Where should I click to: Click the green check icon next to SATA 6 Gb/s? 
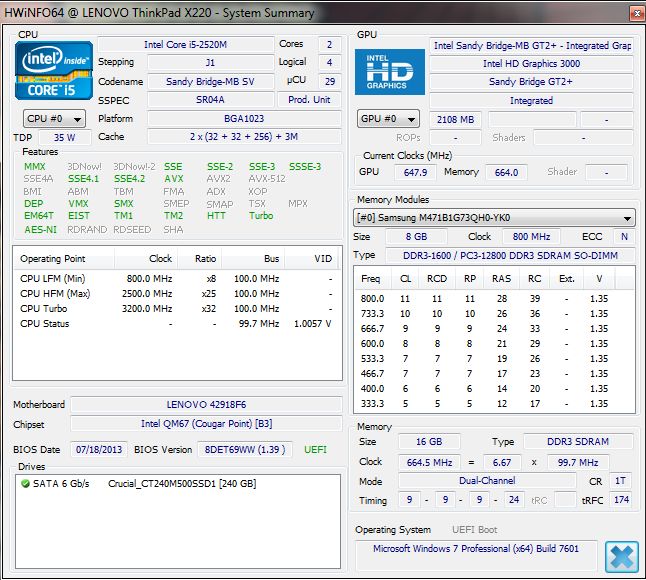(x=26, y=484)
